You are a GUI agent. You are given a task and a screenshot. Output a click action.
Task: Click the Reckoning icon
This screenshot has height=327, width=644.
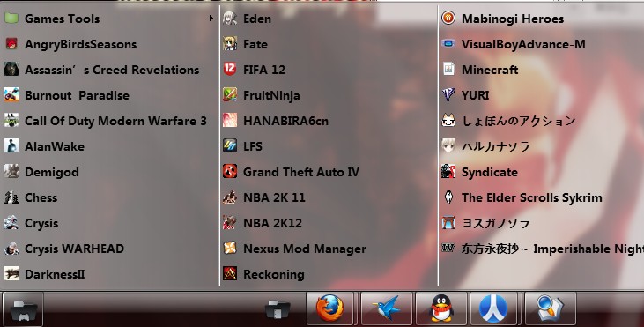pyautogui.click(x=230, y=273)
